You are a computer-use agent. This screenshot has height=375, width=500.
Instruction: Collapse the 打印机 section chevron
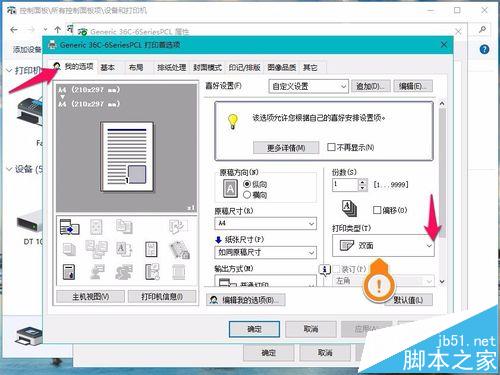pyautogui.click(x=9, y=71)
